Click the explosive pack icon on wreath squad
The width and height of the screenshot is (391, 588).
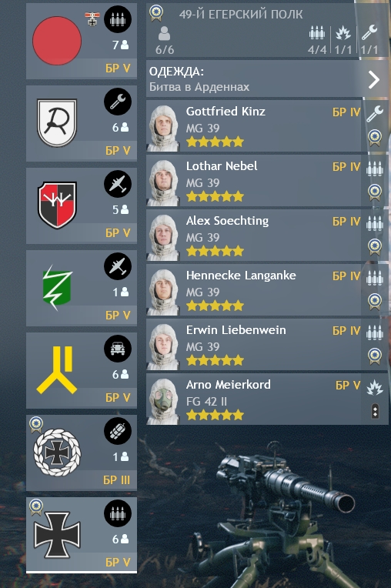(117, 431)
